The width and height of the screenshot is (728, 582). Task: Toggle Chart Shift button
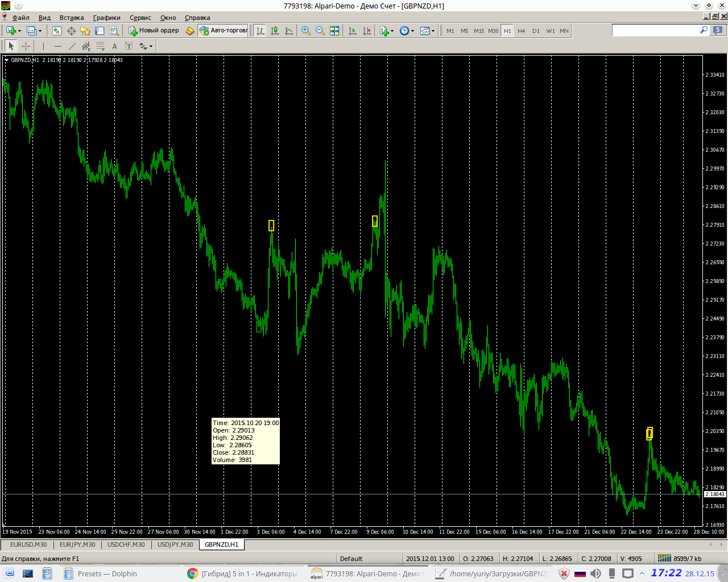367,31
